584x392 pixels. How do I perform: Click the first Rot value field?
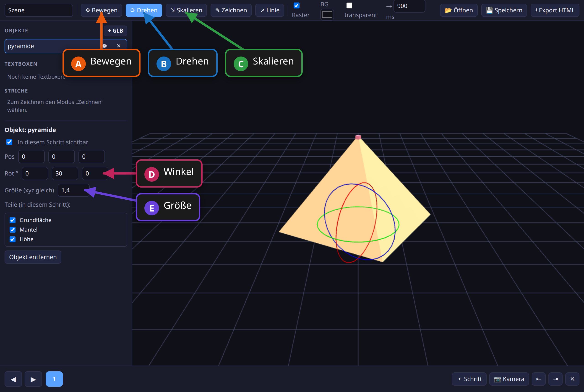point(35,173)
